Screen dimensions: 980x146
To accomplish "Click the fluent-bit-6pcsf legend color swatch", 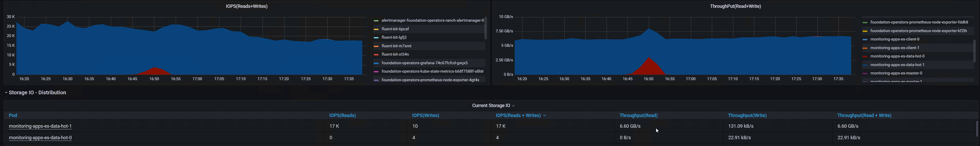I will click(376, 29).
